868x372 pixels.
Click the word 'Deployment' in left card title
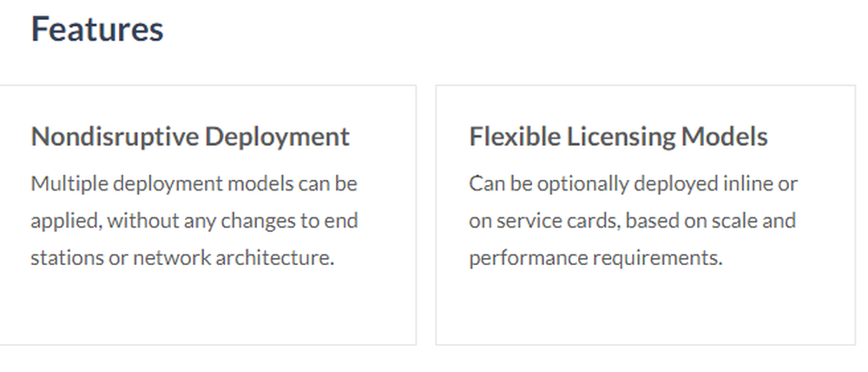click(278, 137)
